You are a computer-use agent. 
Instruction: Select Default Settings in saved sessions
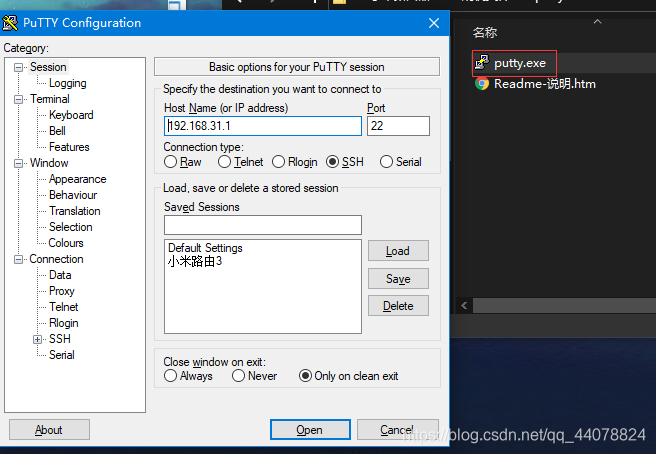(205, 248)
